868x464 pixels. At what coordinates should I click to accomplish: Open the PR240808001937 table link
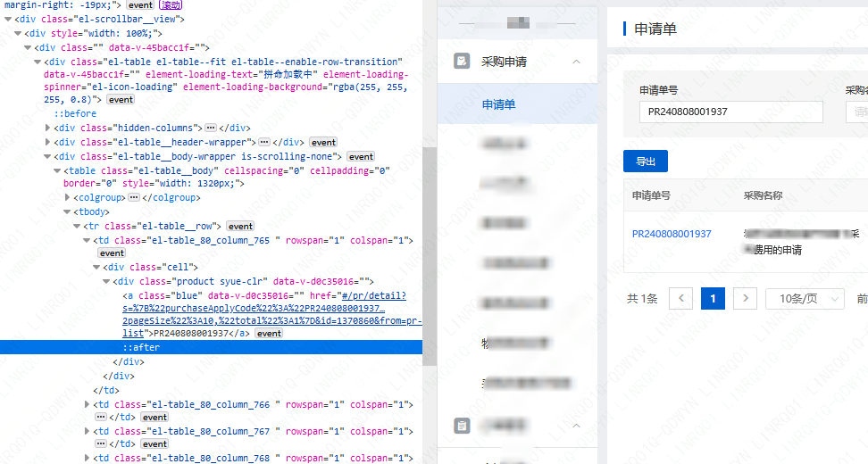[x=672, y=234]
